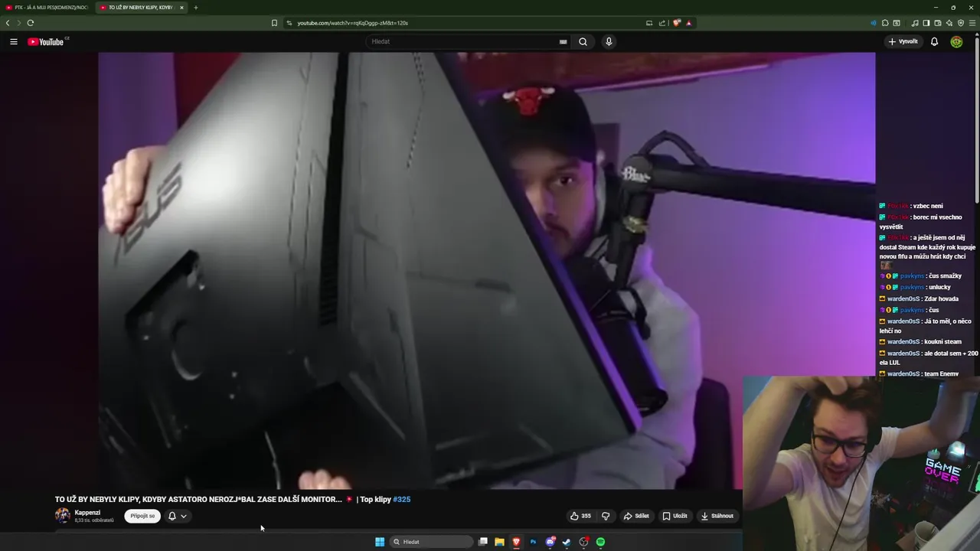This screenshot has width=980, height=551.
Task: Open the Kappenzi channel avatar
Action: (x=62, y=516)
